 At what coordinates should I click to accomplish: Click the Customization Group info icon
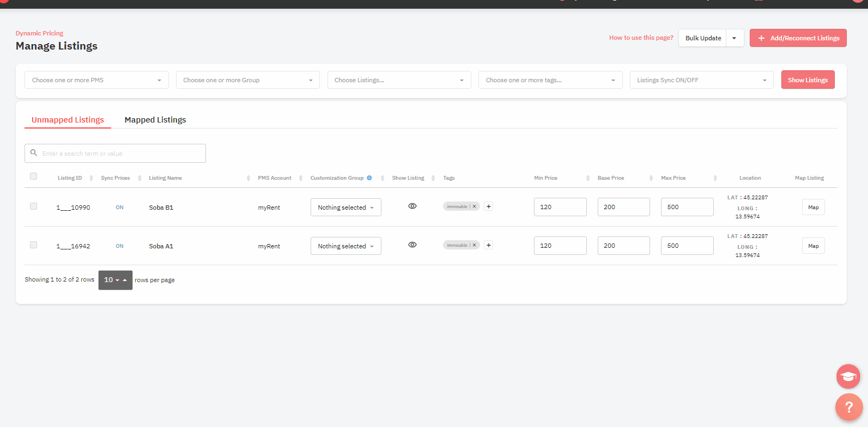[369, 178]
